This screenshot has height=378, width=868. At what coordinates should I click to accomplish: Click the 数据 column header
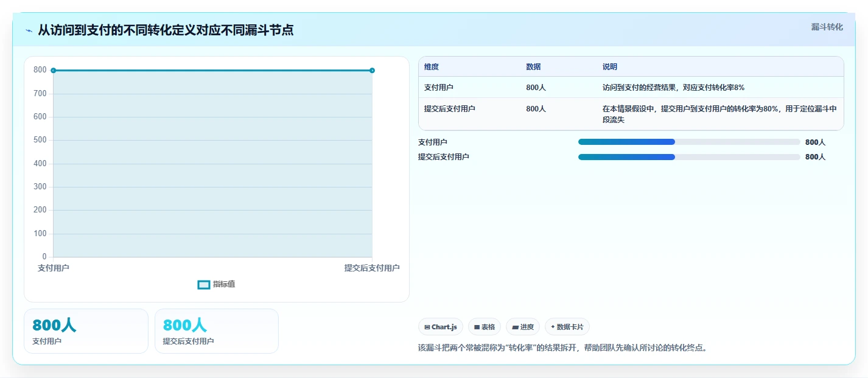tap(533, 67)
